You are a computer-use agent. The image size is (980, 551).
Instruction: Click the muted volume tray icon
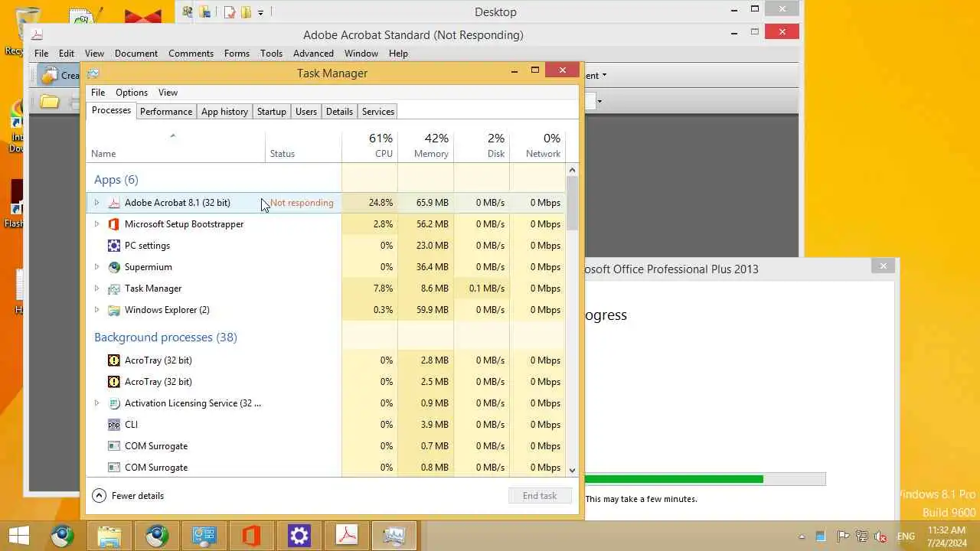(880, 536)
